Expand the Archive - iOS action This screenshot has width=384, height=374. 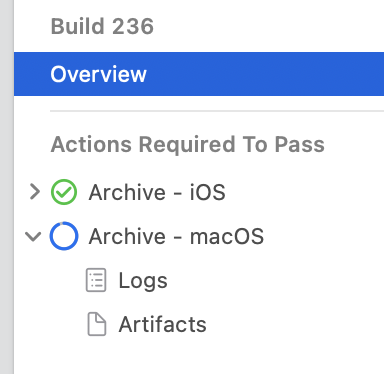35,192
